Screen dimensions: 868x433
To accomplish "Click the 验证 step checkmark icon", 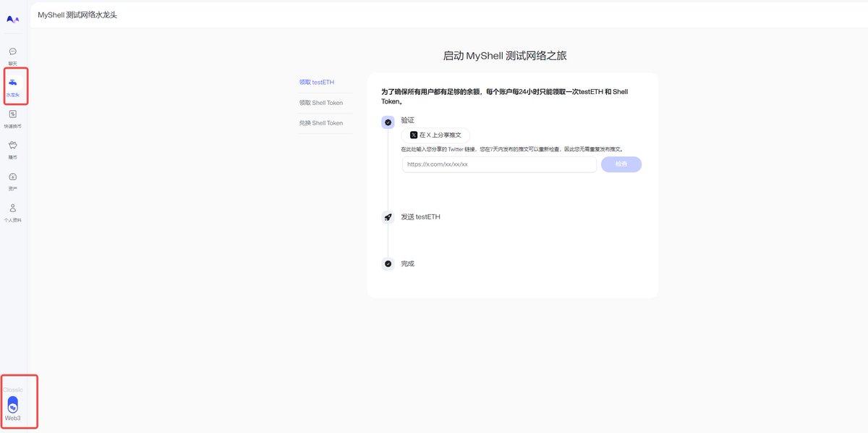I will 388,123.
